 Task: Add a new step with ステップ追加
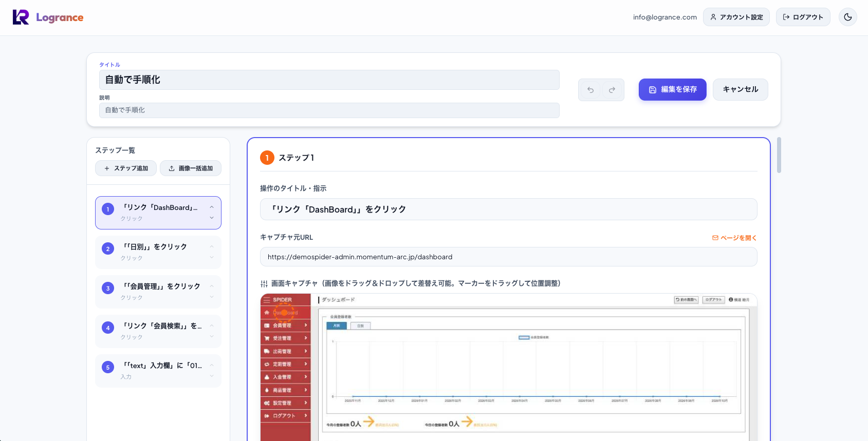click(126, 168)
